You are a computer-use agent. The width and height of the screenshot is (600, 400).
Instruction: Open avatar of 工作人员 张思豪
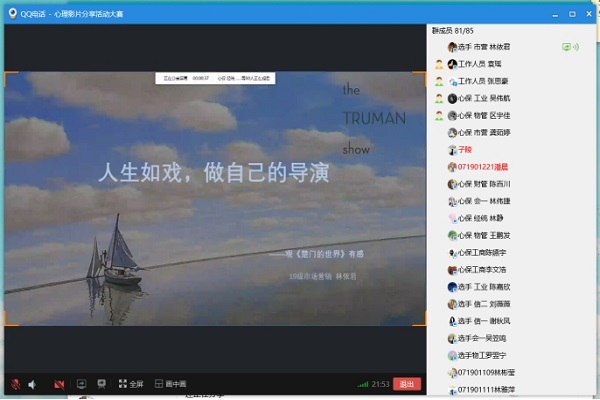452,81
